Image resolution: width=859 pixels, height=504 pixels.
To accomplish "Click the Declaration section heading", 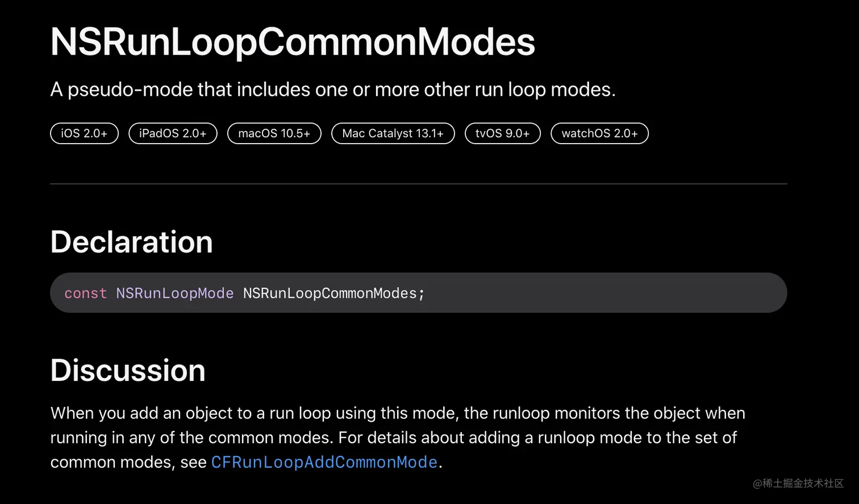I will 131,242.
